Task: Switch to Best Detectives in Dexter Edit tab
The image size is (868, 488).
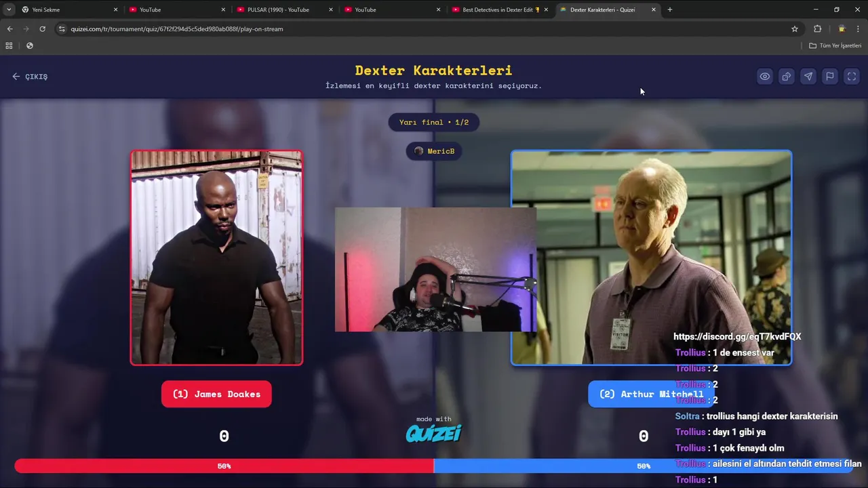Action: (501, 9)
